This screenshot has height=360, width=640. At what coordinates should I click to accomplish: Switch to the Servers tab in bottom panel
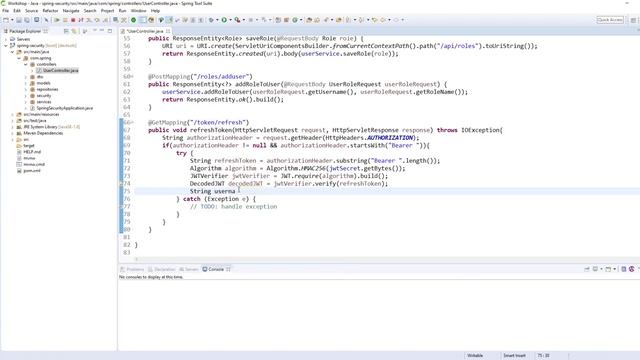(189, 269)
